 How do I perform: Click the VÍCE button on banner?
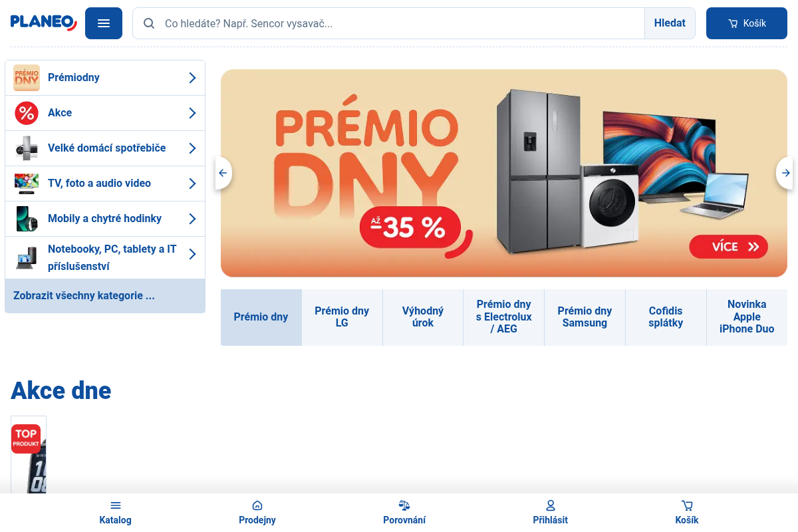tap(729, 247)
